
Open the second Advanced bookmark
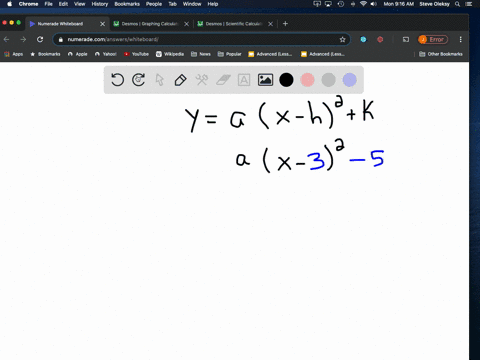pyautogui.click(x=323, y=54)
